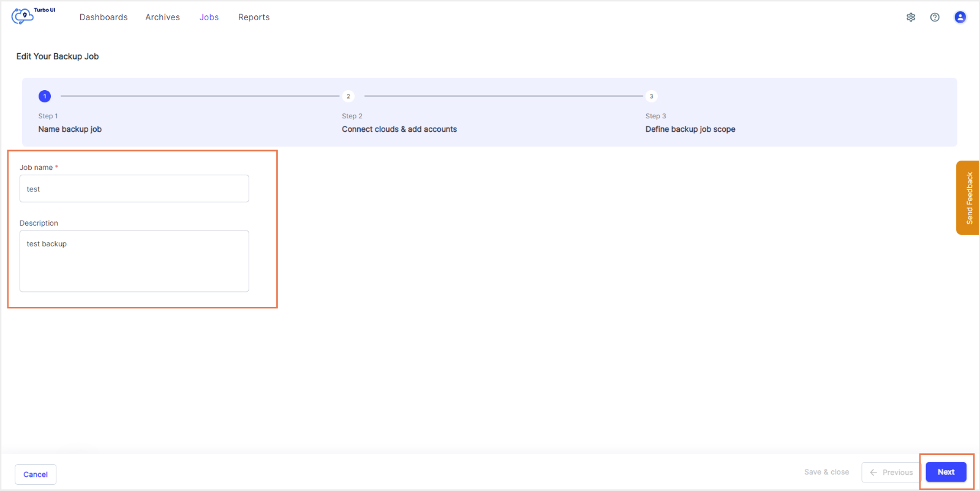
Task: Click the 'Step 3' caption text
Action: (655, 116)
